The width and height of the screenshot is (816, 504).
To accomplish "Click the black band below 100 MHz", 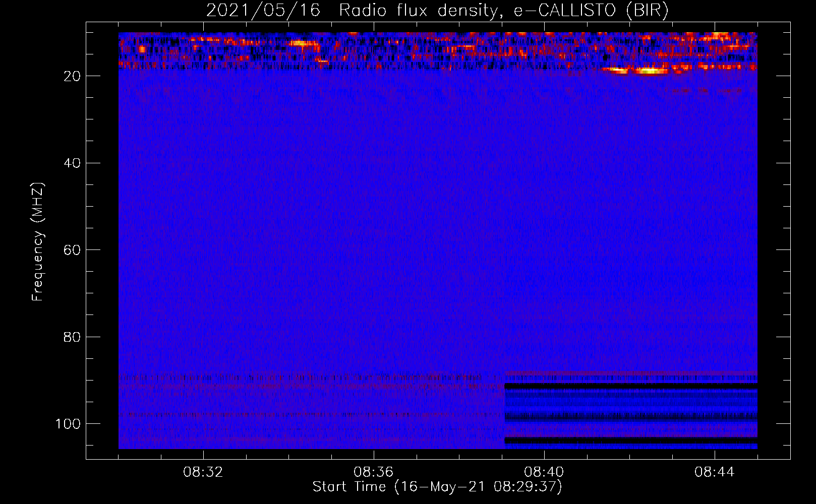I will tap(631, 440).
